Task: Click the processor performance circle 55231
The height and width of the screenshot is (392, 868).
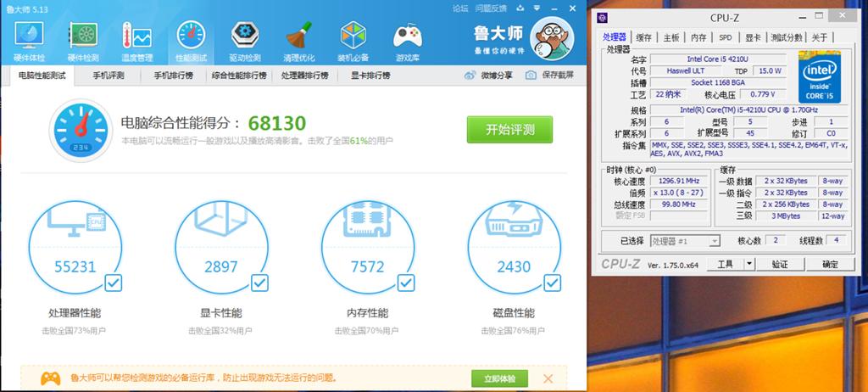Action: [75, 248]
